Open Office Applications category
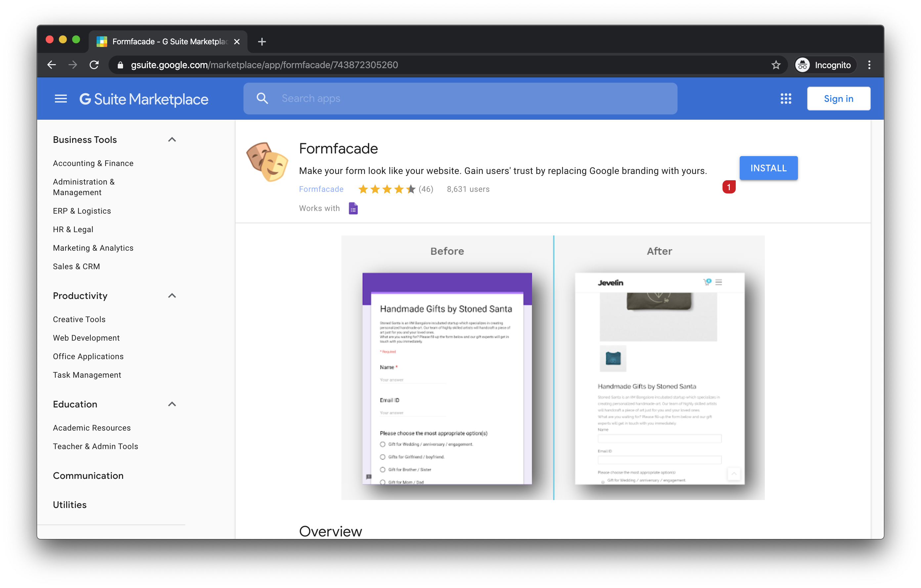 (x=88, y=356)
